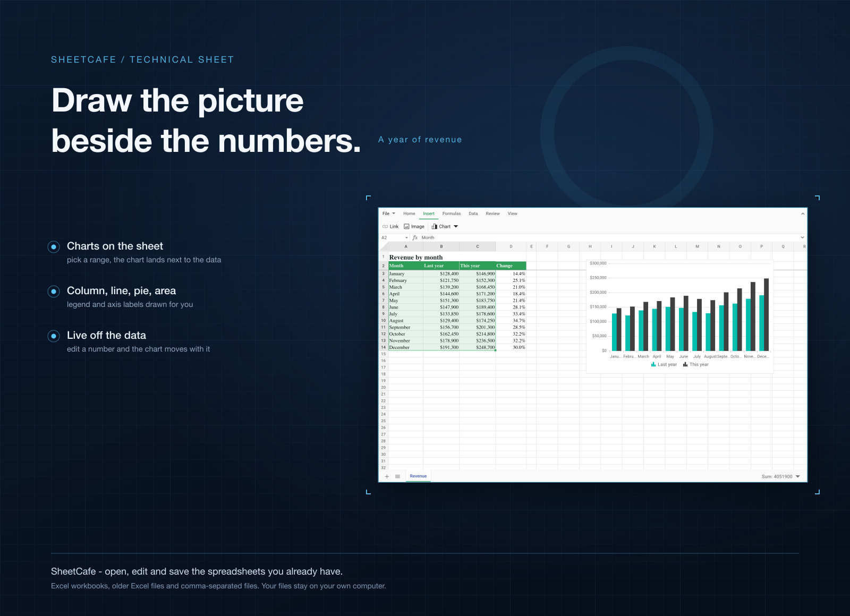850x616 pixels.
Task: Click the 34.7% change cell
Action: pyautogui.click(x=511, y=321)
